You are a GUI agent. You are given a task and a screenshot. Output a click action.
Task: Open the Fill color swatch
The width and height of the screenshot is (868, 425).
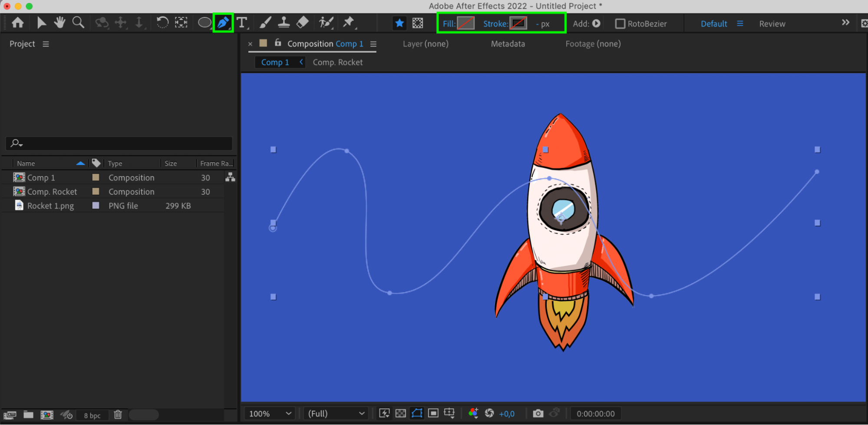(x=465, y=23)
